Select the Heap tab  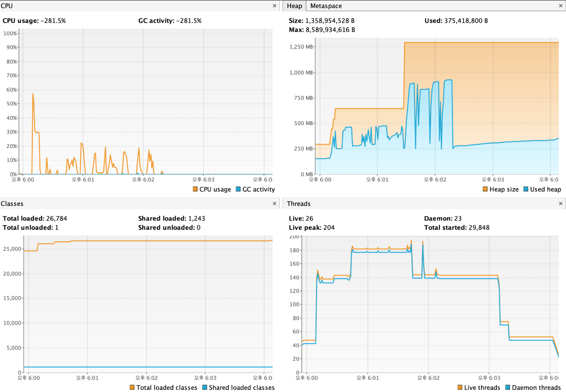point(295,6)
